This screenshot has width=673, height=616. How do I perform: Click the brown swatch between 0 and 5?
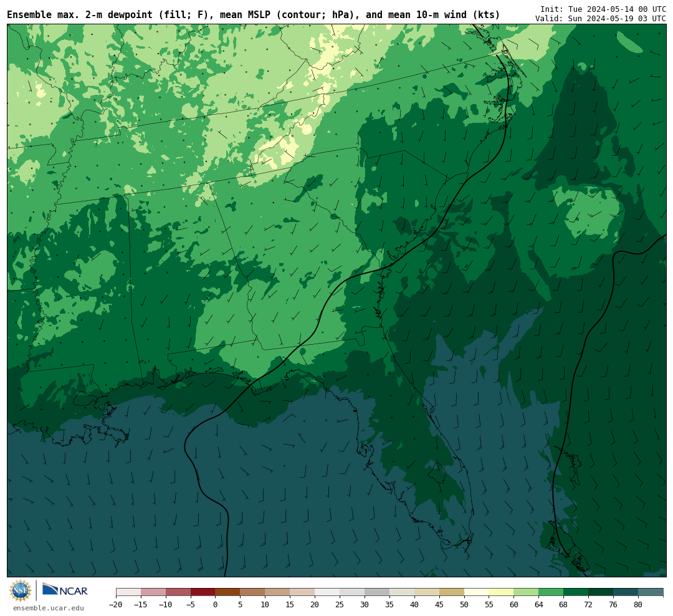pyautogui.click(x=228, y=592)
